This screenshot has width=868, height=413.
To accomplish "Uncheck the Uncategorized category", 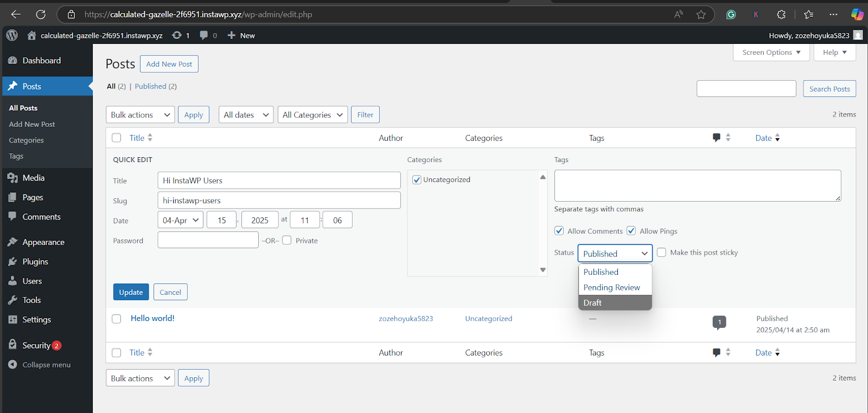I will coord(417,180).
